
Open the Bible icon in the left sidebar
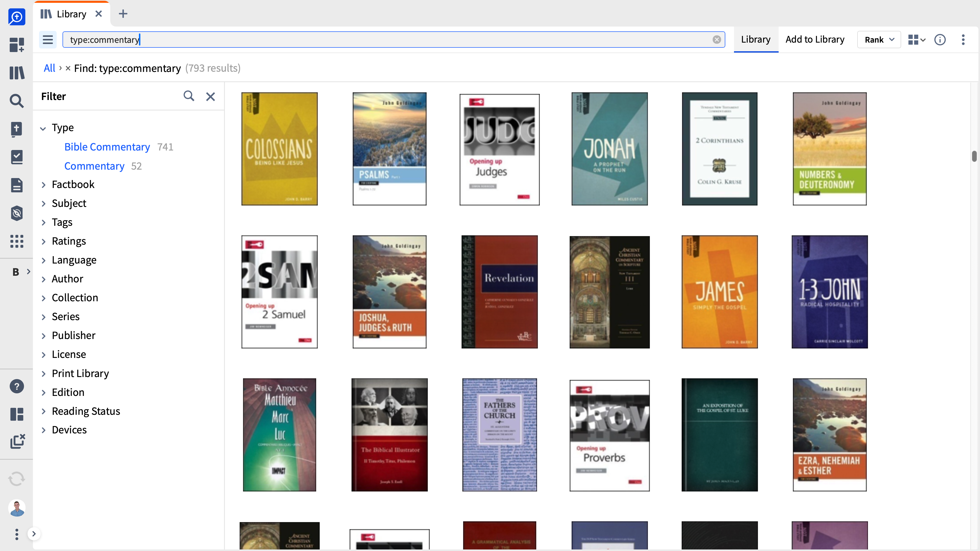pos(17,129)
